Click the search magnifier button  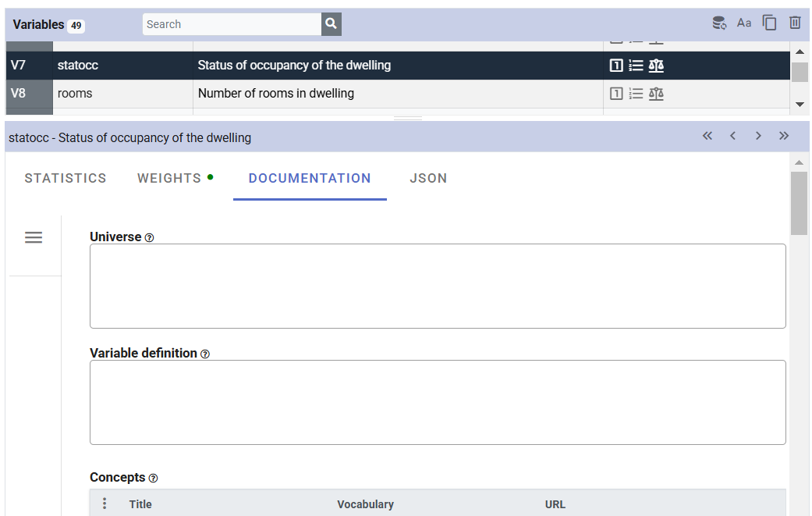[x=332, y=24]
